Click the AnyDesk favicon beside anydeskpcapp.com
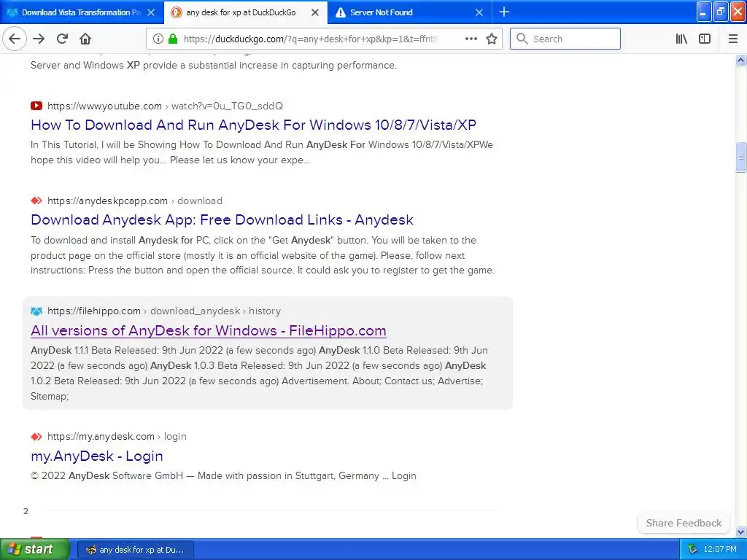The image size is (747, 560). tap(36, 201)
